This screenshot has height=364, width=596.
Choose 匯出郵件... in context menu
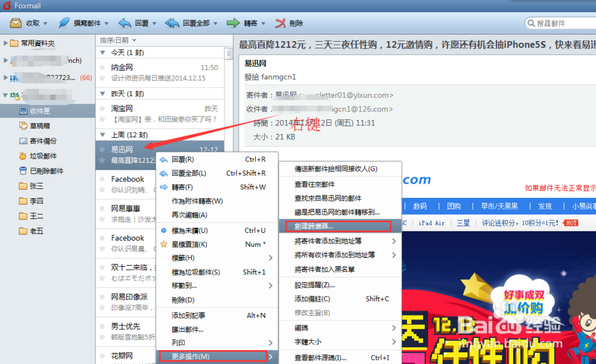[x=217, y=329]
